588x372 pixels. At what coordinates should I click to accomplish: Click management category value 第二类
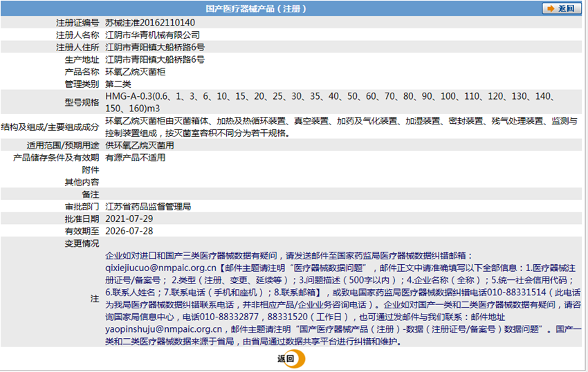(x=118, y=84)
